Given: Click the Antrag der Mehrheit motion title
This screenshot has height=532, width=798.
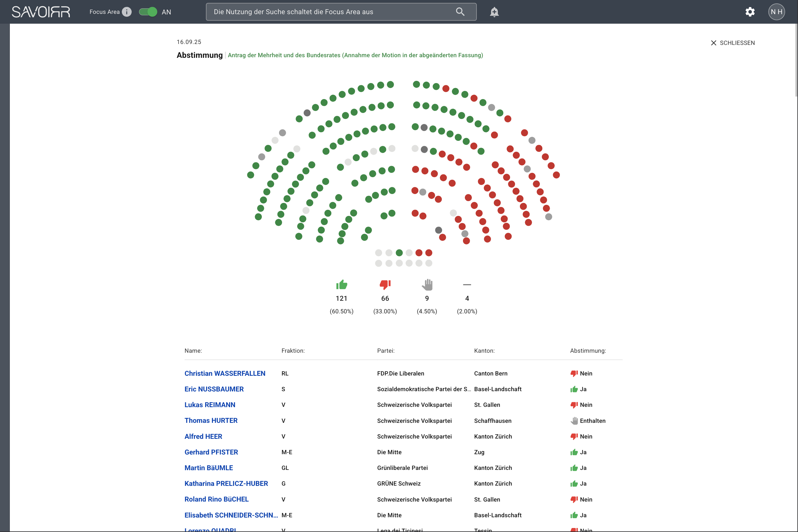Looking at the screenshot, I should 355,55.
